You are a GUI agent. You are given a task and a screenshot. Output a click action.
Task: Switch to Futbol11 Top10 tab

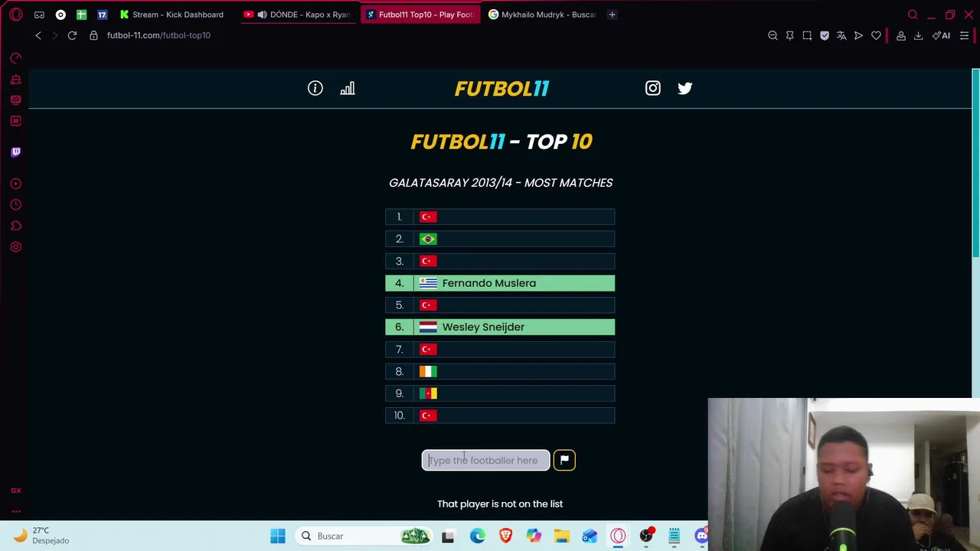point(420,15)
